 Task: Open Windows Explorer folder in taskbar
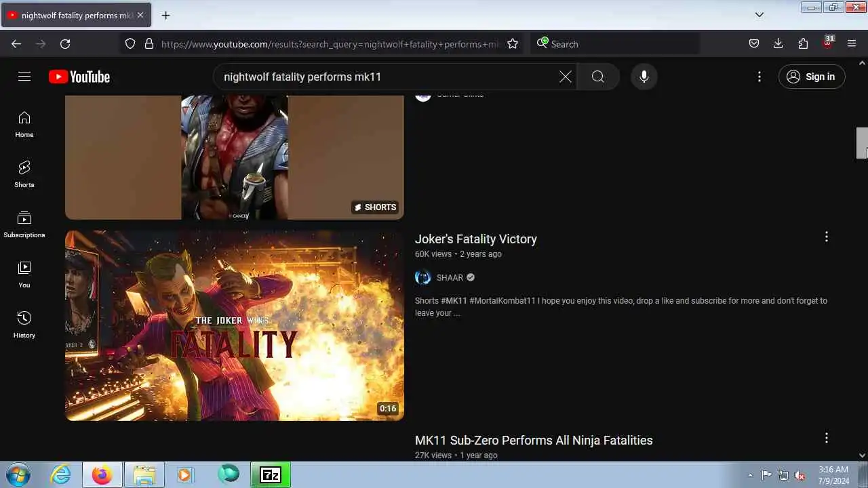[x=144, y=474]
